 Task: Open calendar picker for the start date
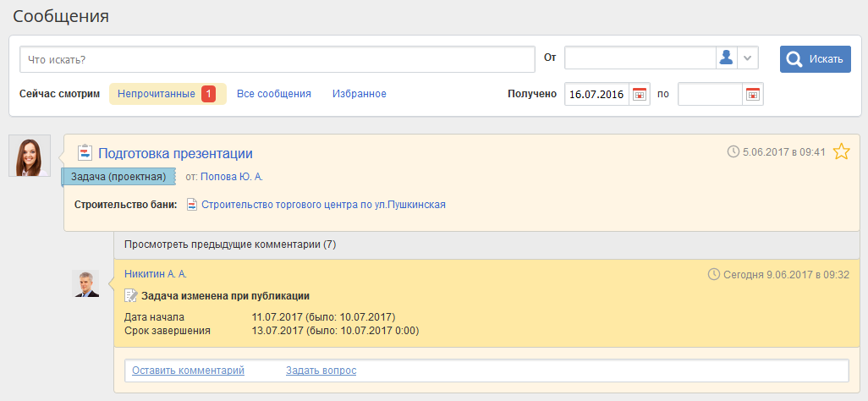click(x=640, y=94)
